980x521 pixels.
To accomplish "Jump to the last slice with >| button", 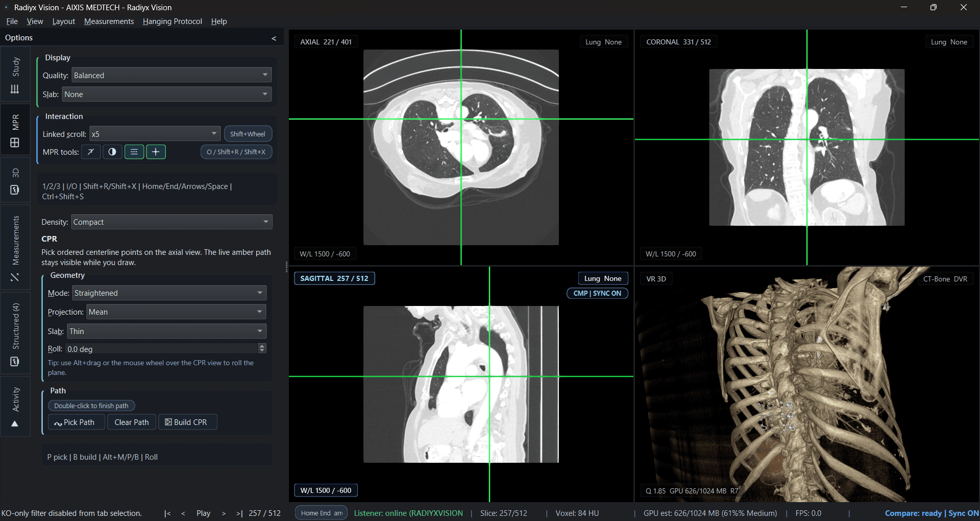I will 239,513.
